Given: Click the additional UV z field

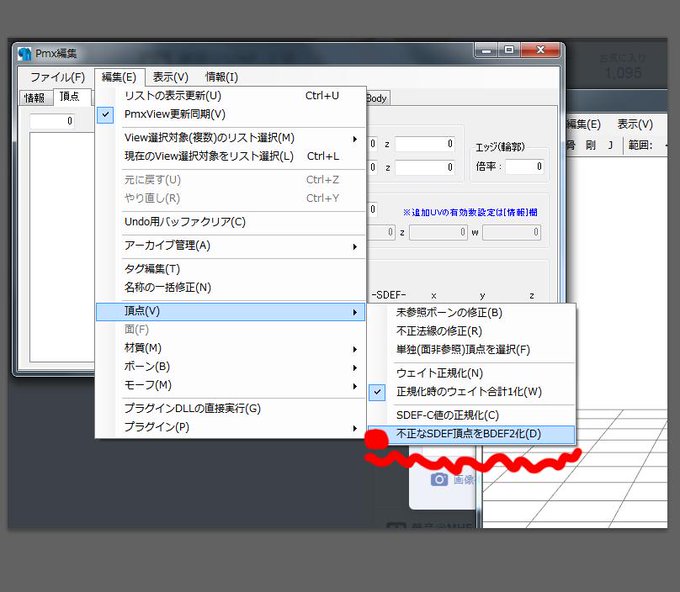Looking at the screenshot, I should (438, 233).
